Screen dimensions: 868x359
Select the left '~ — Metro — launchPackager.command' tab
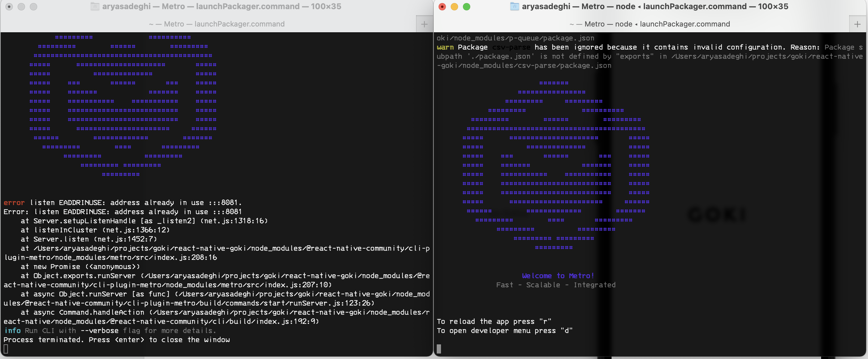pos(216,24)
